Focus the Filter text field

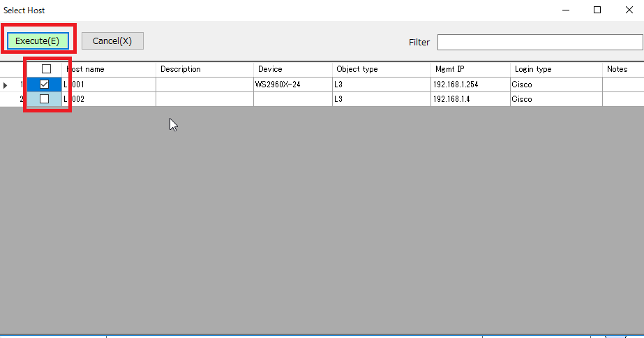tap(539, 42)
